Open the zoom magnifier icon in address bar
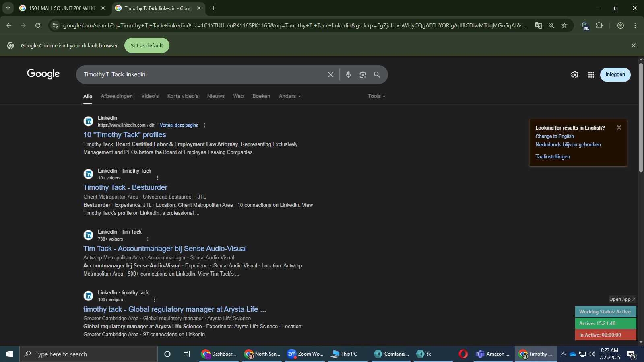This screenshot has width=644, height=362. tap(551, 25)
